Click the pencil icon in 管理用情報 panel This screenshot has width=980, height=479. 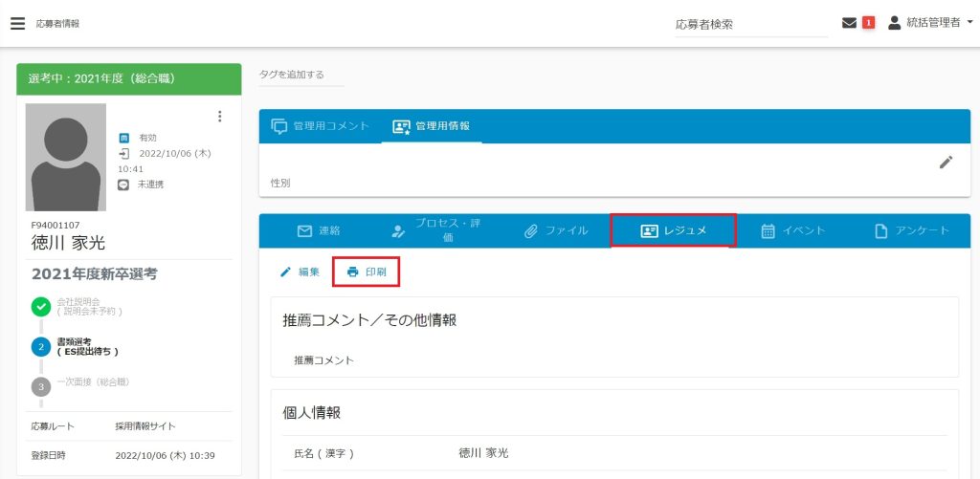coord(946,163)
